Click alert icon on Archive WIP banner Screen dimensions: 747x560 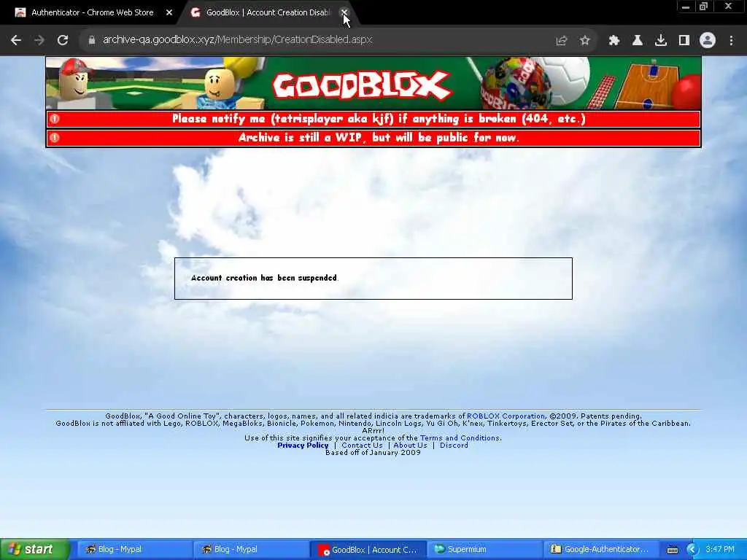(55, 138)
